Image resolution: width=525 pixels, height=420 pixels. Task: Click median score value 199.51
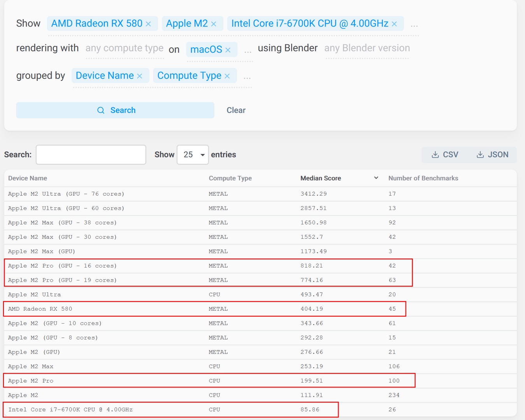click(312, 381)
